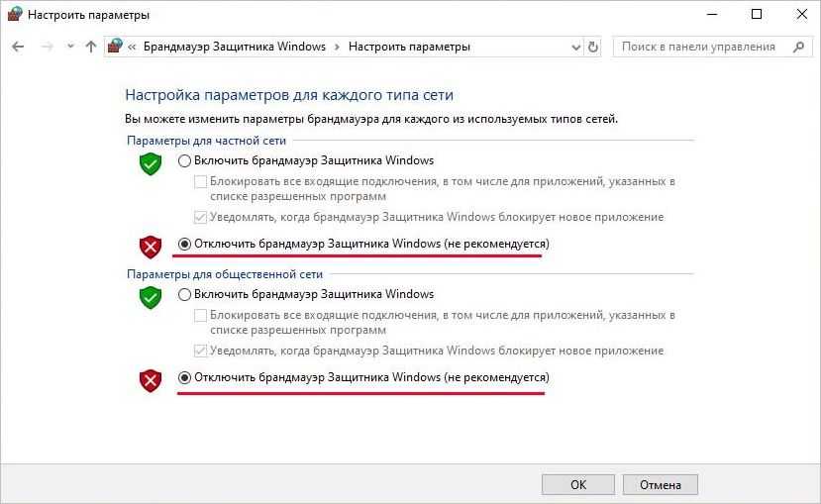Click the back navigation arrow
This screenshot has width=821, height=504.
[x=19, y=47]
